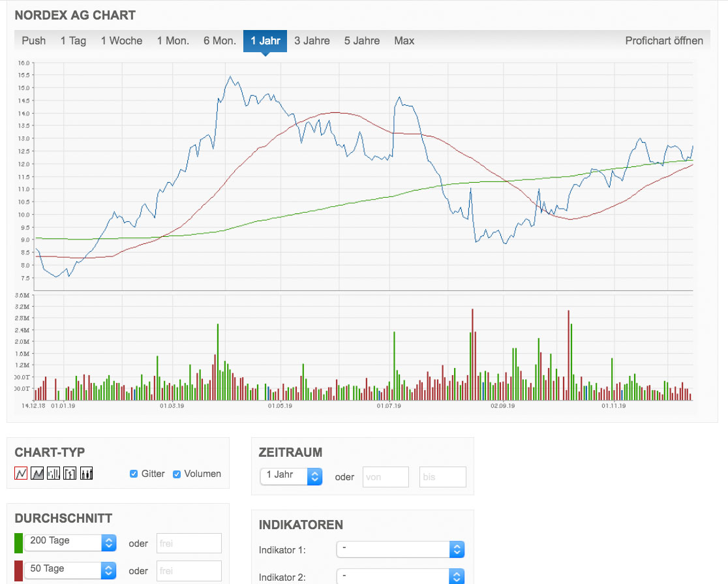Click the 3.2M volume axis label
The width and height of the screenshot is (728, 584).
click(22, 307)
